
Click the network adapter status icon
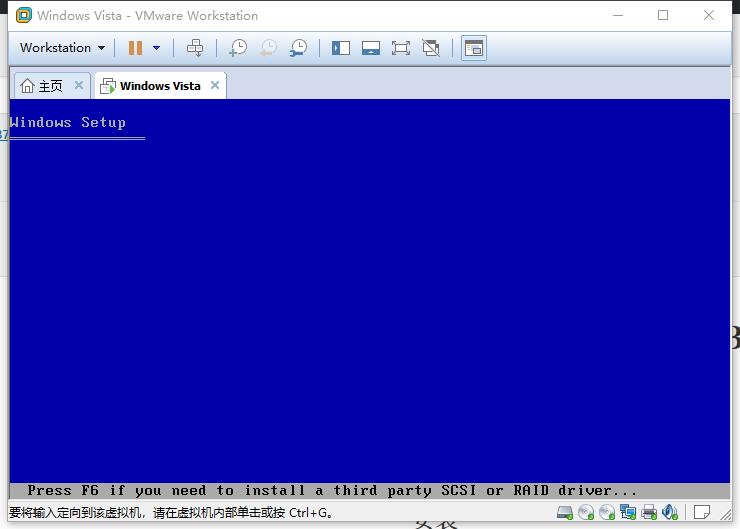point(628,512)
